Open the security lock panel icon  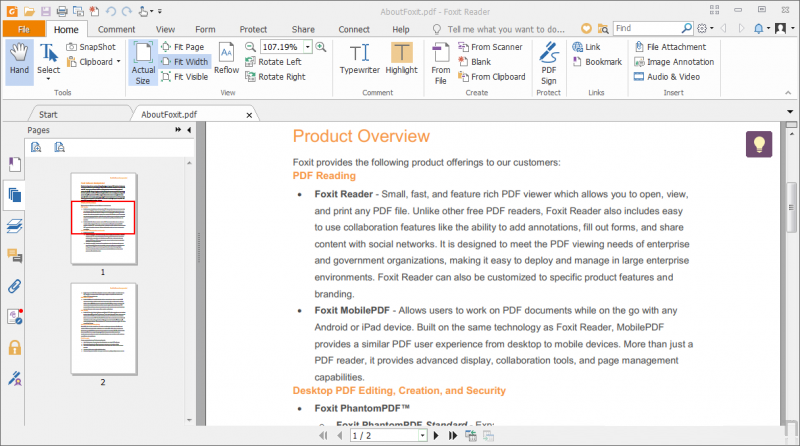tap(14, 347)
